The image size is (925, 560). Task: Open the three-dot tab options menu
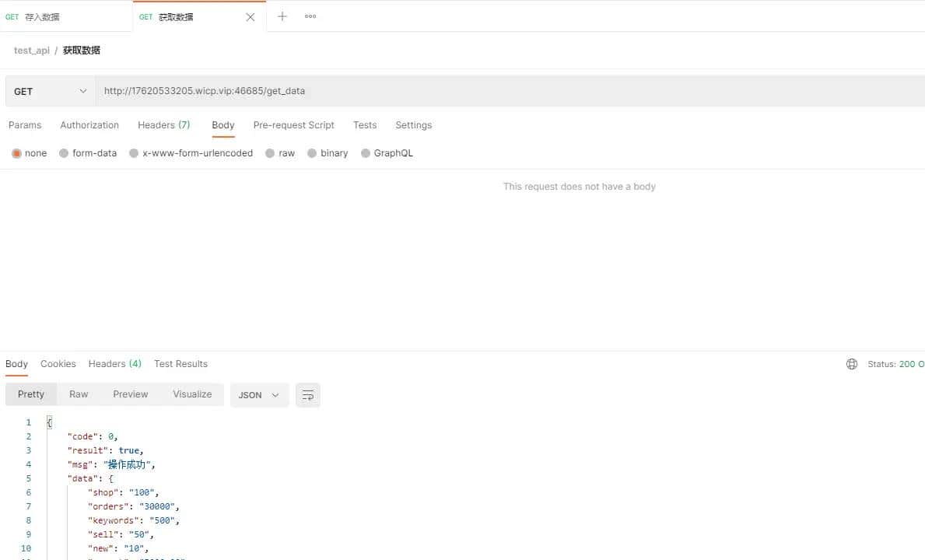(x=310, y=16)
